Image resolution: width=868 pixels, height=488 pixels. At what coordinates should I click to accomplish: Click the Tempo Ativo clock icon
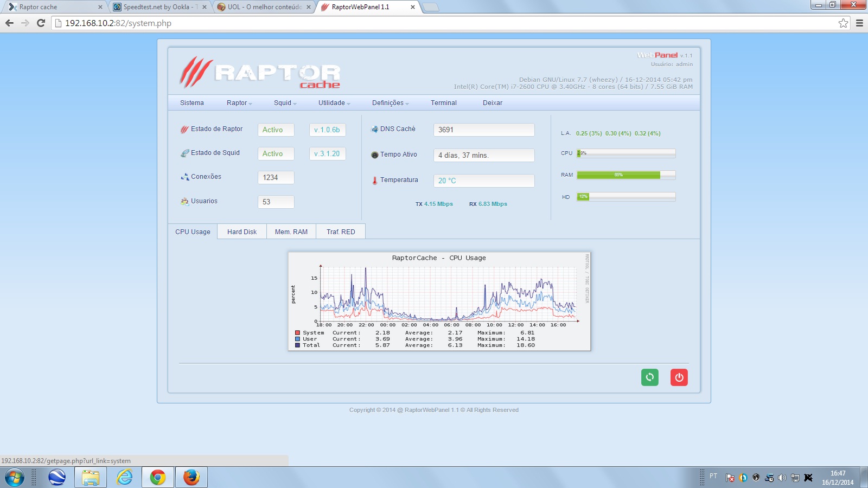coord(374,155)
